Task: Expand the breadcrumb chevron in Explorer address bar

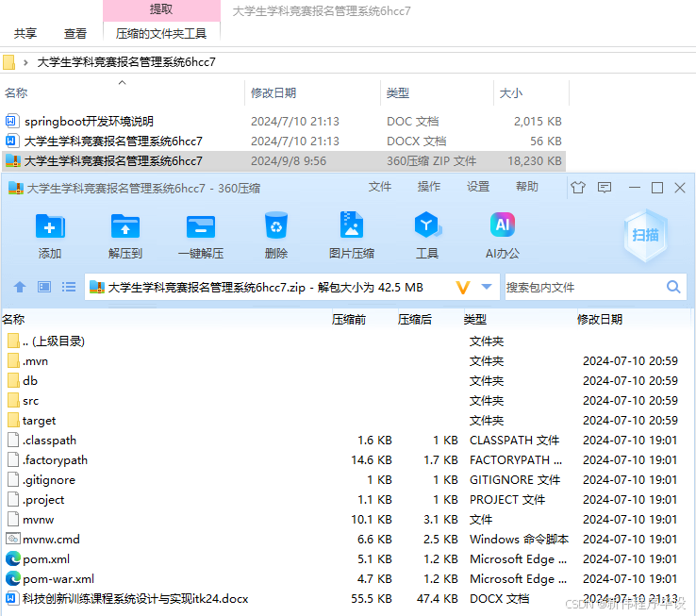Action: click(x=25, y=62)
